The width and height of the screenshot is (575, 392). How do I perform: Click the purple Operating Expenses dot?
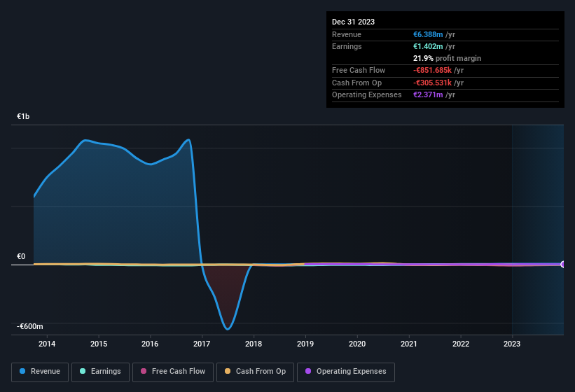[x=308, y=371]
